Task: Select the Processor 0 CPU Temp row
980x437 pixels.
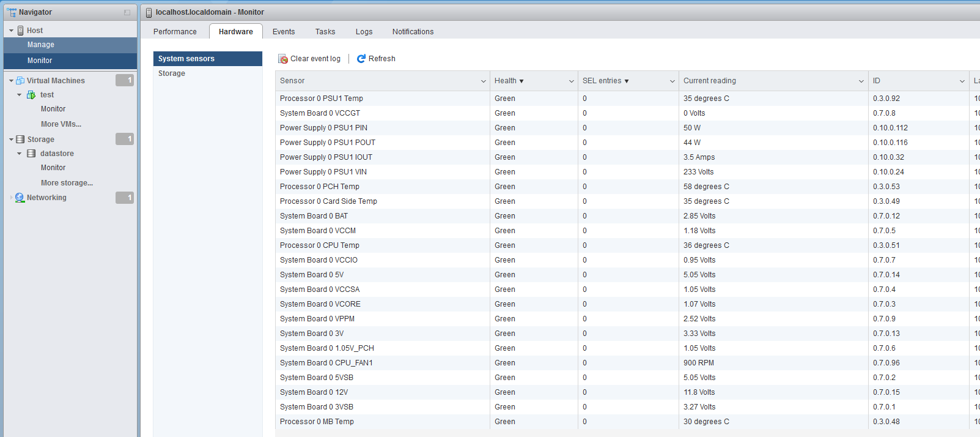Action: click(x=627, y=245)
